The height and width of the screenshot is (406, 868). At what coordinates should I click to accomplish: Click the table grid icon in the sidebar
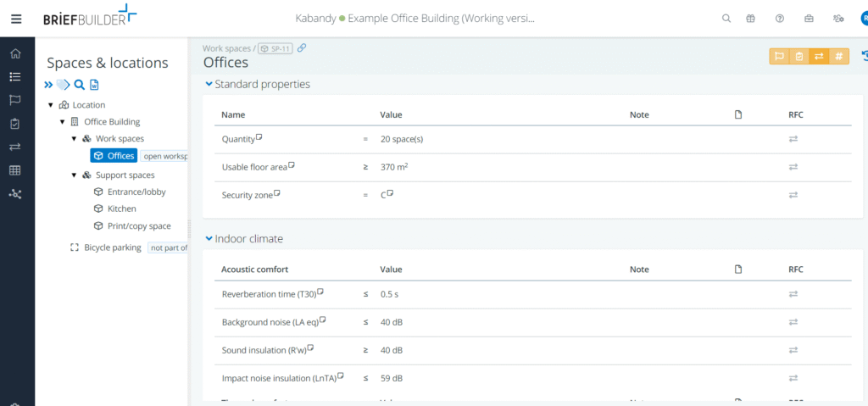point(15,170)
